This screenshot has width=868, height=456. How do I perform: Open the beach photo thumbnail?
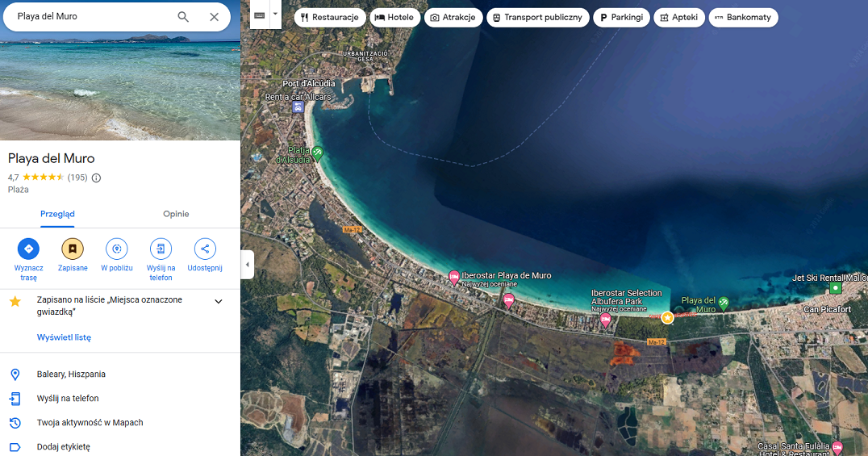click(x=120, y=86)
